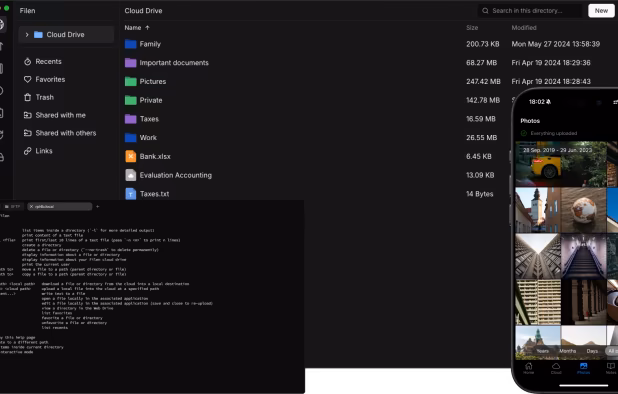
Task: Open the blue Family folder icon
Action: pyautogui.click(x=130, y=44)
